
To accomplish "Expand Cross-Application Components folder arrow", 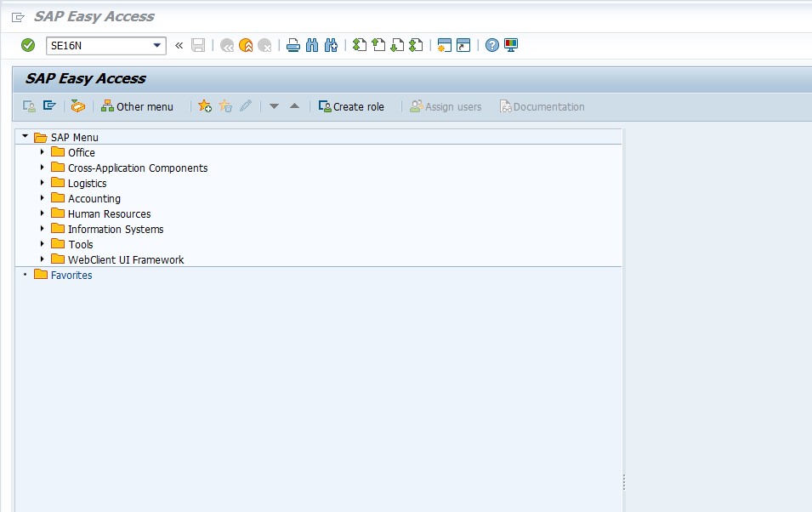I will coord(42,168).
